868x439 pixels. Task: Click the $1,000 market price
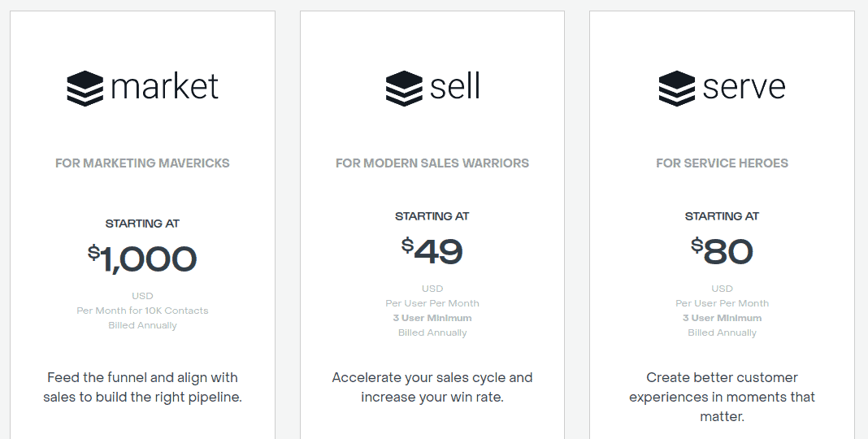(142, 259)
